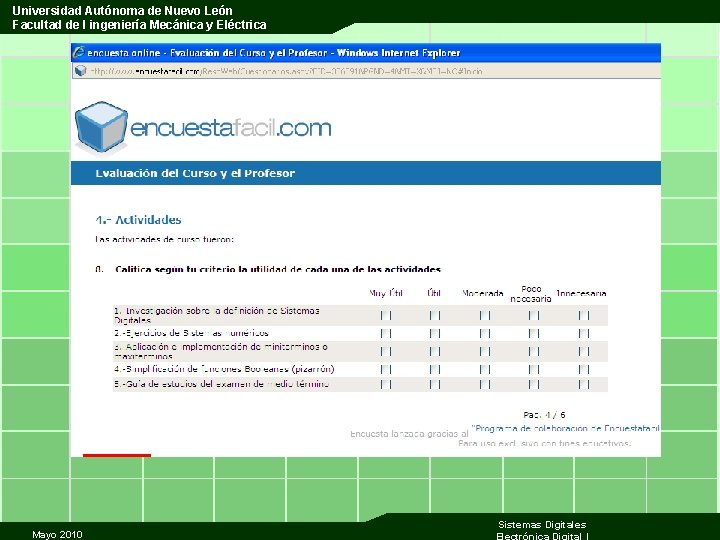
Task: Click the Internet Explorer logo in title bar
Action: point(79,52)
